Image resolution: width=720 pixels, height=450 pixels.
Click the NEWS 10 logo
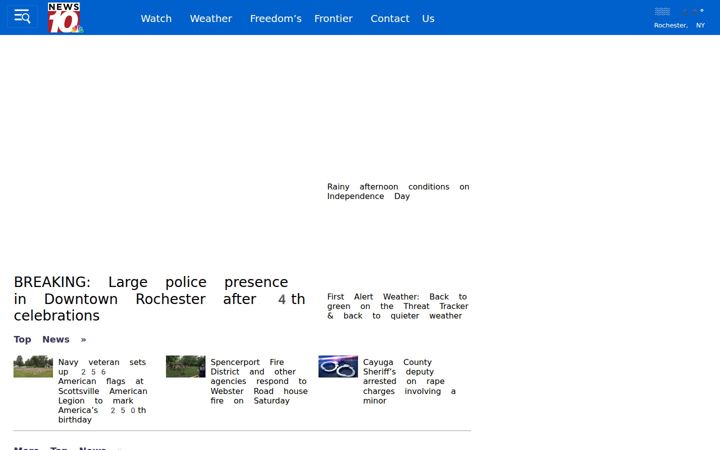(x=65, y=17)
